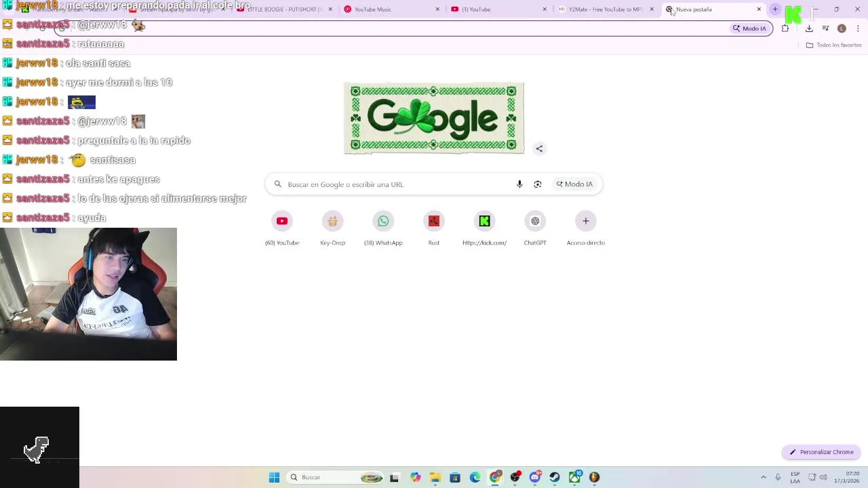This screenshot has height=488, width=868.
Task: Open Modo IA in the search box
Action: (574, 184)
